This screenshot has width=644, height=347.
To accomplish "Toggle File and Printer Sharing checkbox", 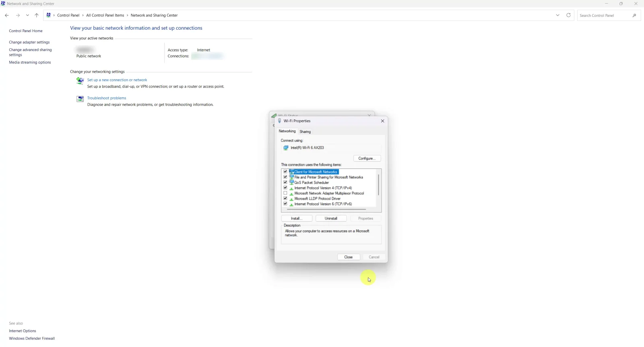I will pos(285,177).
